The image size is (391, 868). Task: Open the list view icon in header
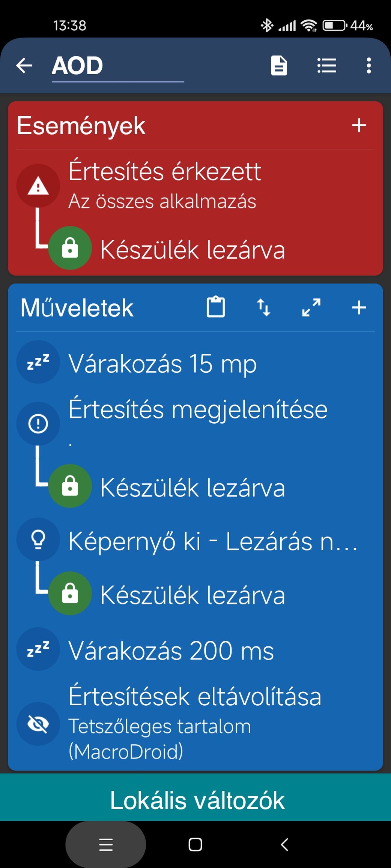pyautogui.click(x=326, y=66)
